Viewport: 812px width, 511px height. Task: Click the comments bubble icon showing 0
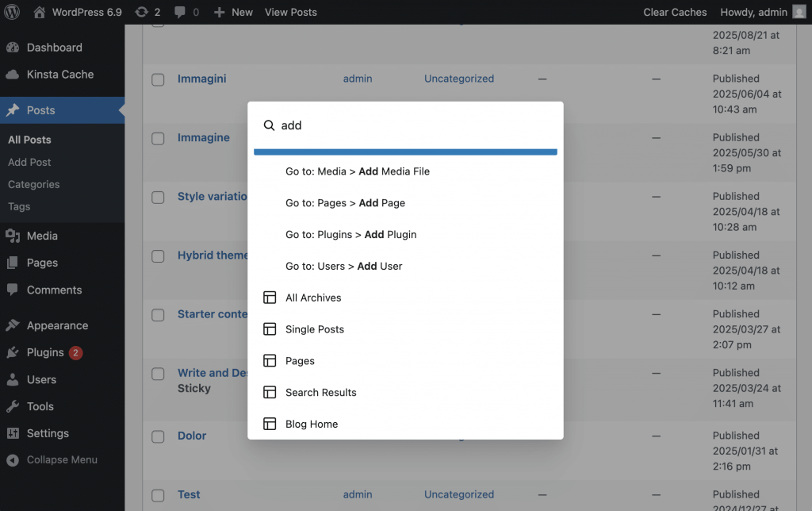185,12
